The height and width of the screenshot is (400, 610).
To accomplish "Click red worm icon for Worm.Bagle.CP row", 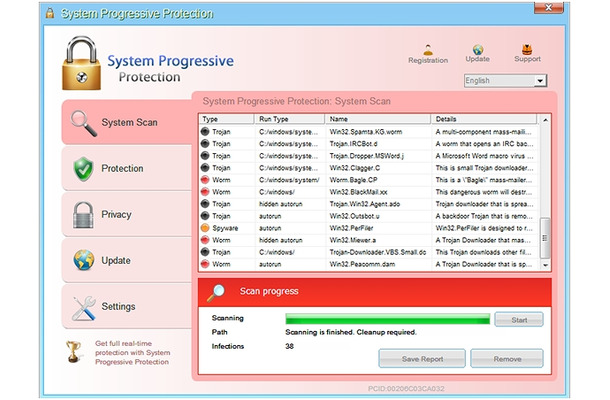I will tap(205, 180).
